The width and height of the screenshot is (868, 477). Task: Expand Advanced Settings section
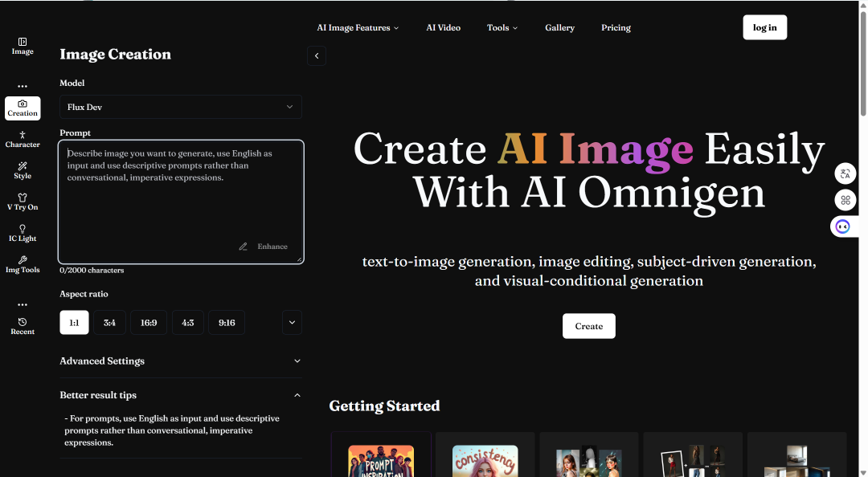181,361
